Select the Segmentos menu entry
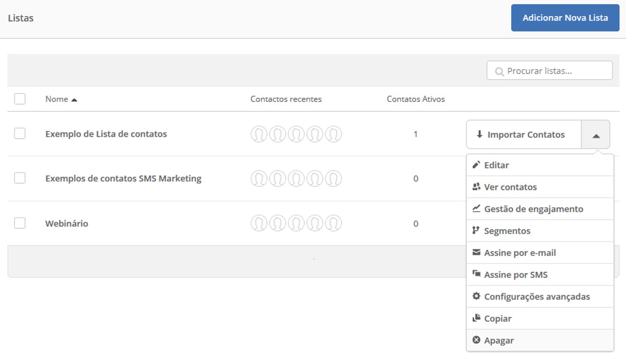The width and height of the screenshot is (626, 364). tap(507, 231)
